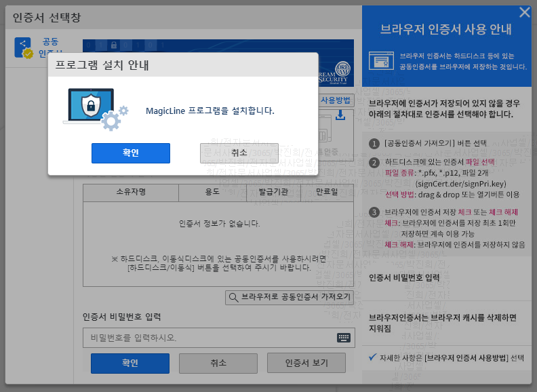
Task: Click the browser certificate window icon
Action: click(x=381, y=60)
